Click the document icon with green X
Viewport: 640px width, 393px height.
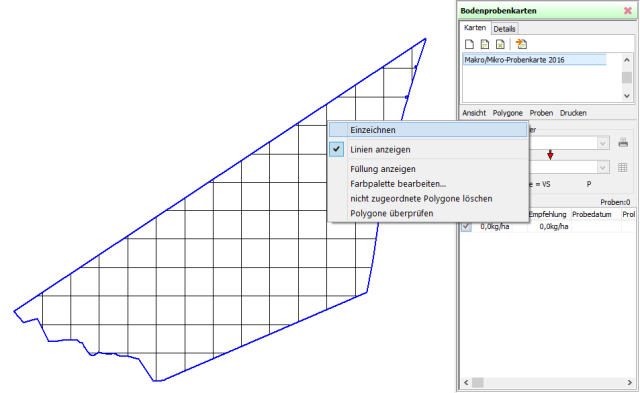pyautogui.click(x=500, y=44)
